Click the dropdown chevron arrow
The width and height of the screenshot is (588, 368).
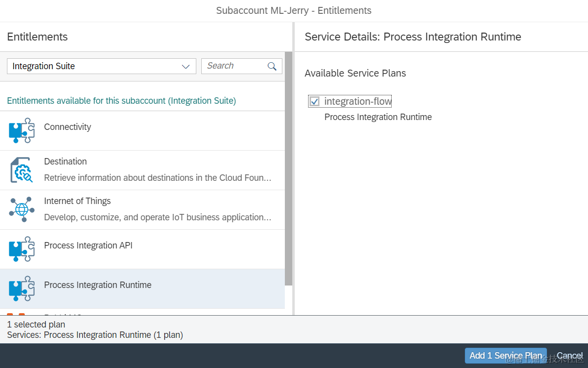coord(186,67)
